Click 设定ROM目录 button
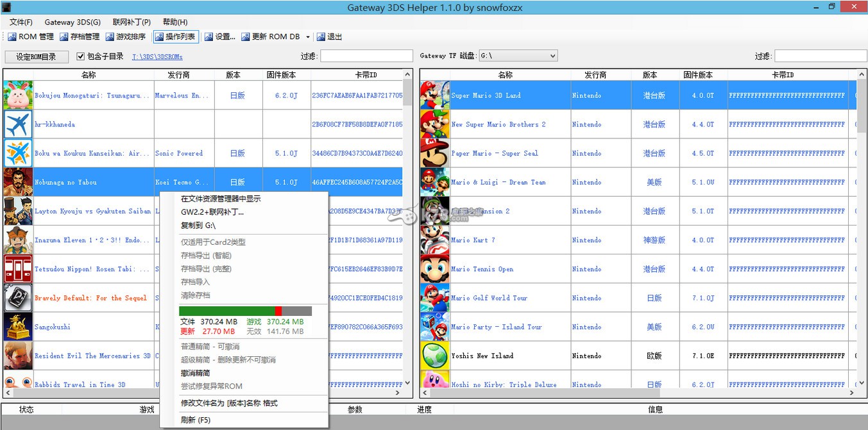 (36, 56)
